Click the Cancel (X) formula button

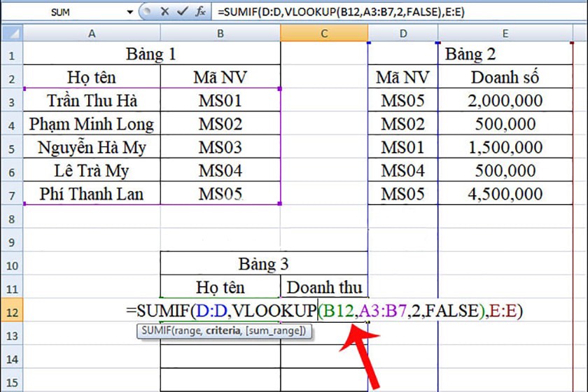[x=164, y=12]
